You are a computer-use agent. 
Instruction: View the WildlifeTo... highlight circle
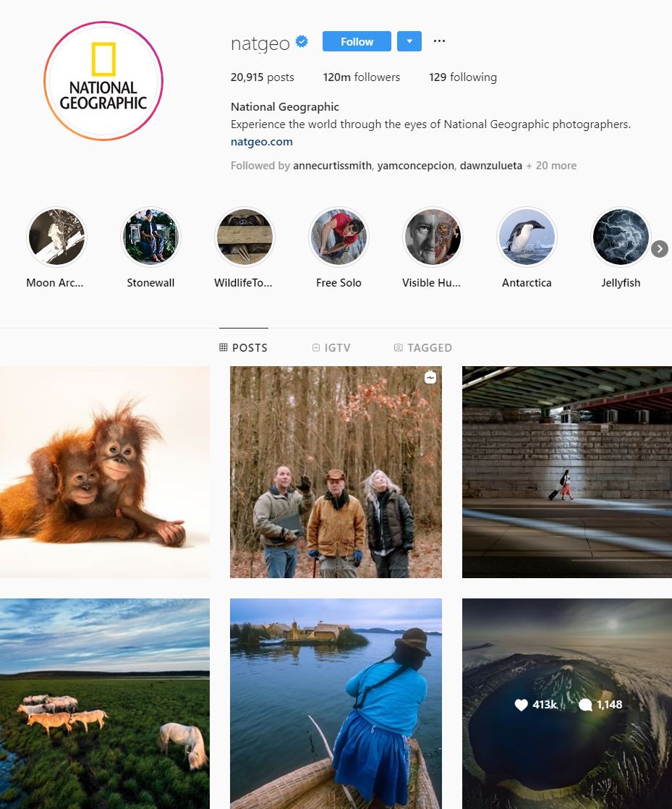[244, 237]
